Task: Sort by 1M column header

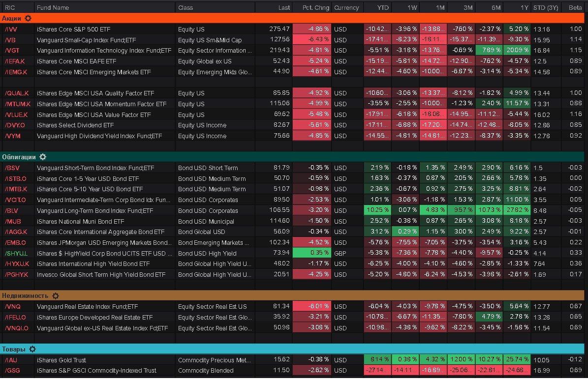Action: point(440,7)
